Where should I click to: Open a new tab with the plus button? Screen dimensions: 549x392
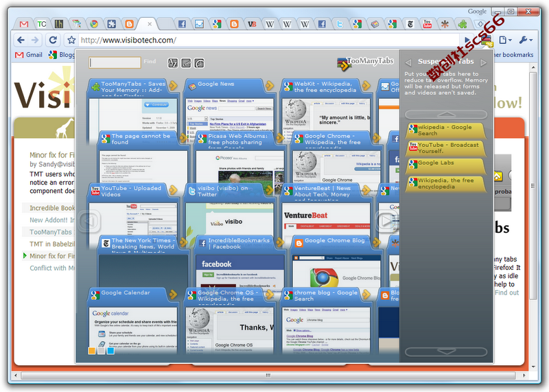coord(480,24)
